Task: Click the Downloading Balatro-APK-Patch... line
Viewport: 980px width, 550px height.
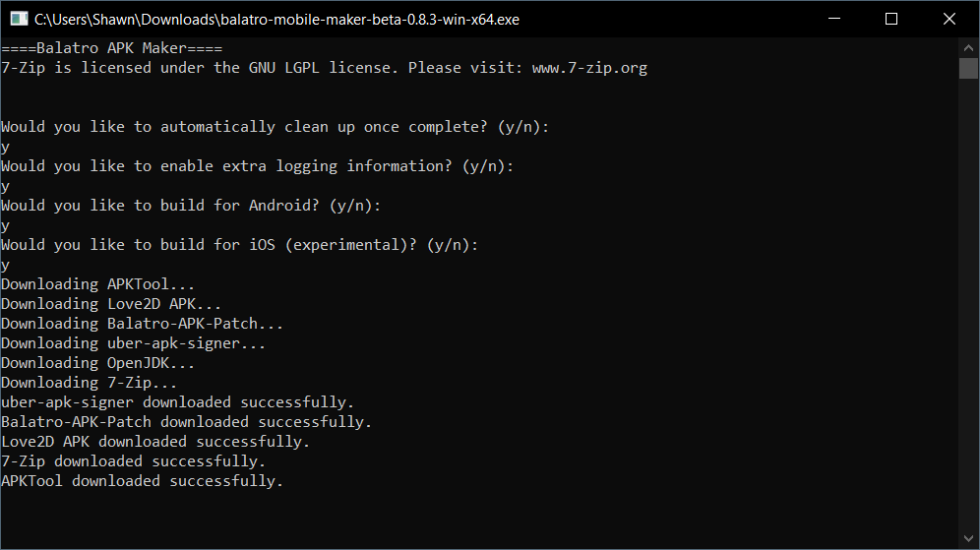Action: (x=142, y=324)
